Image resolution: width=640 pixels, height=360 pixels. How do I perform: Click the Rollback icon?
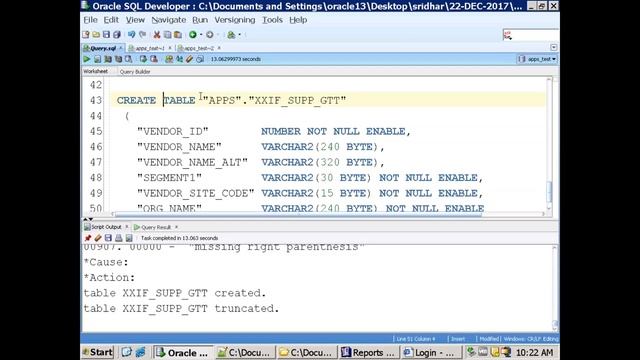click(x=154, y=59)
